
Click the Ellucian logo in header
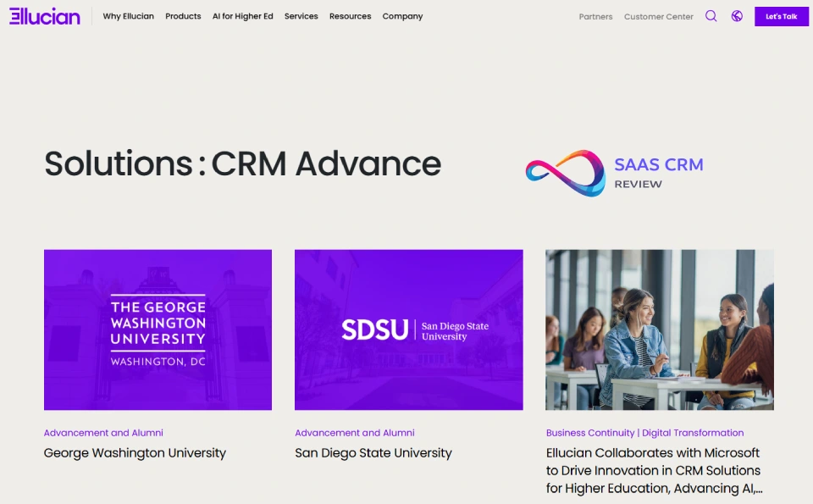(x=45, y=16)
